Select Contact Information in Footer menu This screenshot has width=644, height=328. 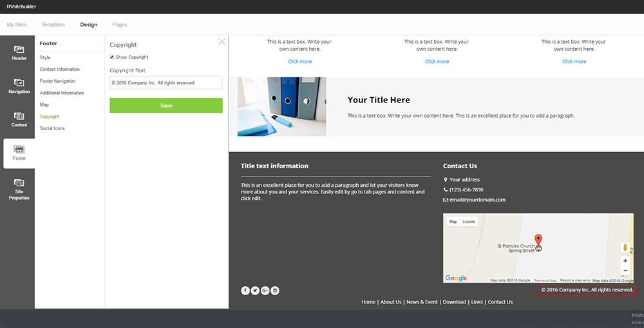click(x=60, y=70)
